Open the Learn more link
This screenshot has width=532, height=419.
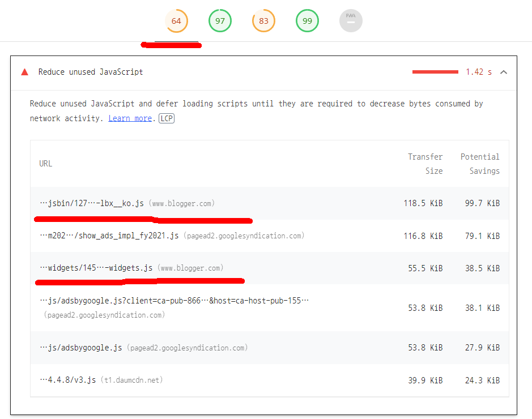tap(130, 118)
